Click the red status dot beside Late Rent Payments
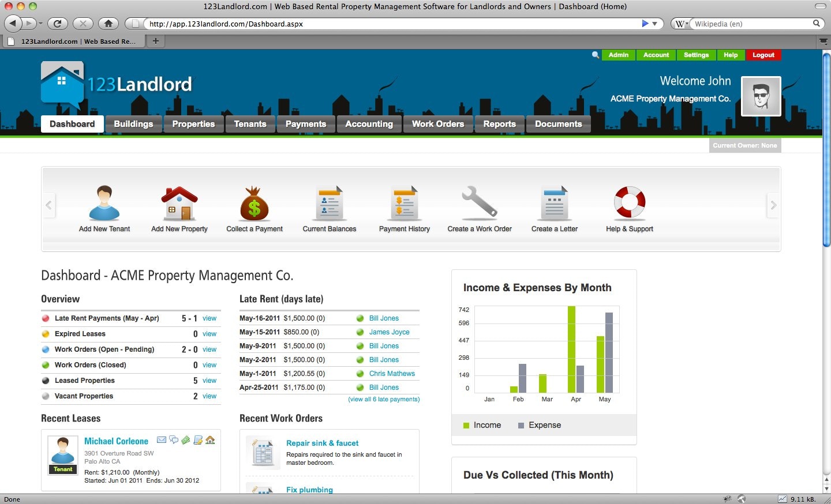The height and width of the screenshot is (504, 831). [46, 318]
